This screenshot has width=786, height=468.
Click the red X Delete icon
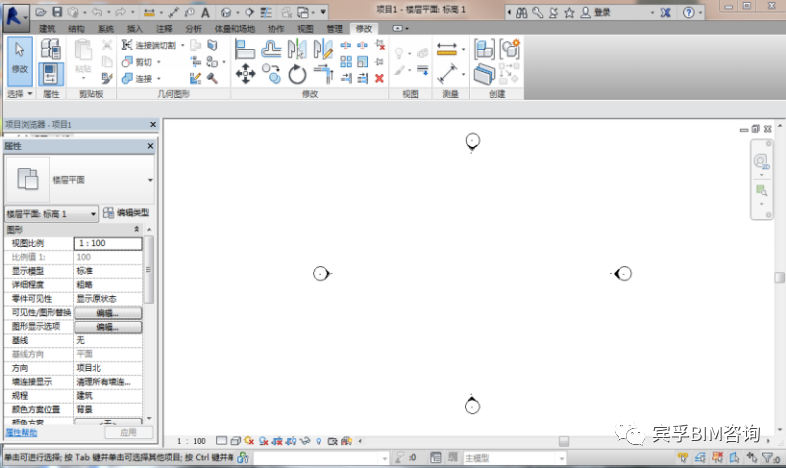tap(379, 78)
